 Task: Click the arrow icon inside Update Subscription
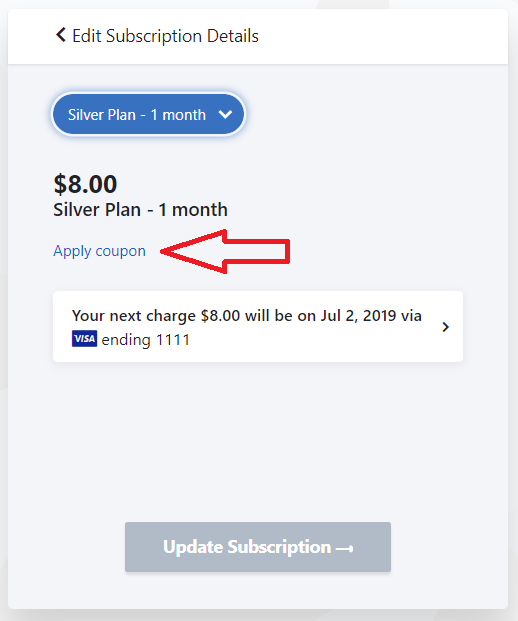[x=344, y=549]
